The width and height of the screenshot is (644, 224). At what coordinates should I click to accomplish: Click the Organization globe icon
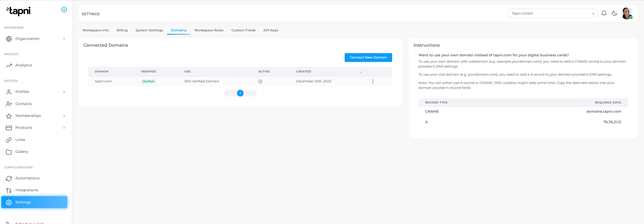tap(9, 39)
